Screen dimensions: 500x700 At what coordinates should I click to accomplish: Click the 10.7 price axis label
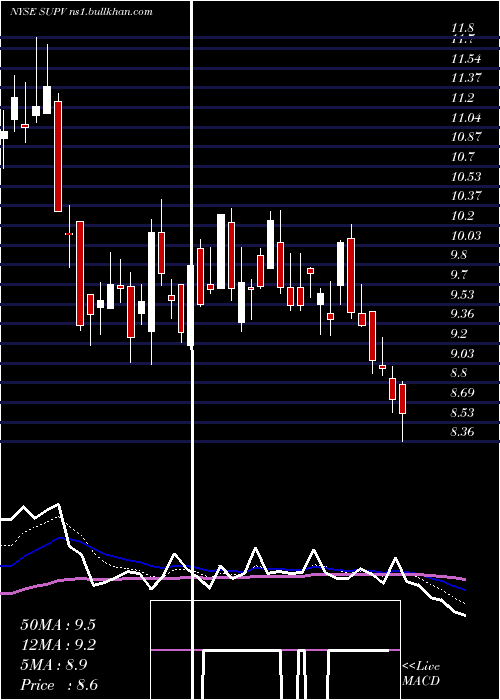tap(462, 157)
